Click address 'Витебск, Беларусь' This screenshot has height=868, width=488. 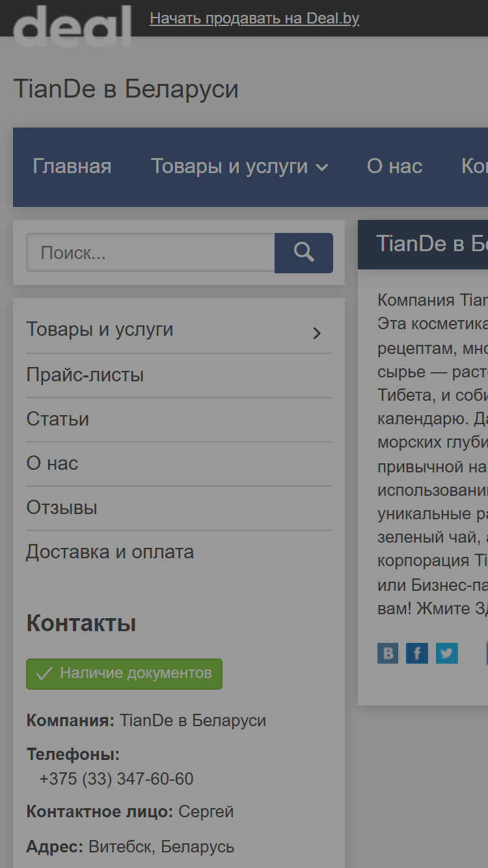pyautogui.click(x=161, y=847)
